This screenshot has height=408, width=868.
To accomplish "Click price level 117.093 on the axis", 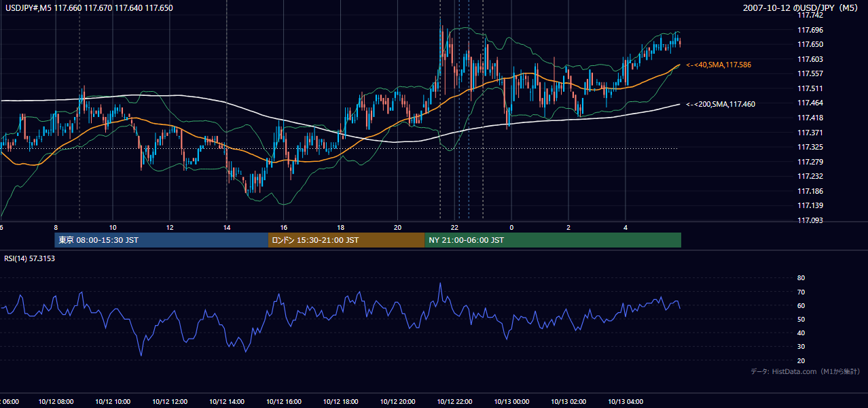I will tap(810, 220).
